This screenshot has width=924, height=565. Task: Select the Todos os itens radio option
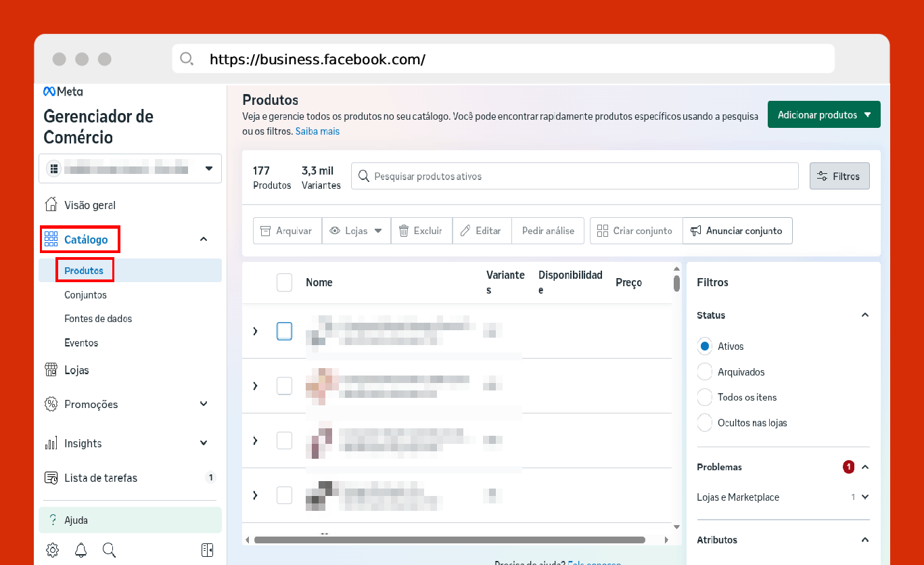click(x=705, y=397)
